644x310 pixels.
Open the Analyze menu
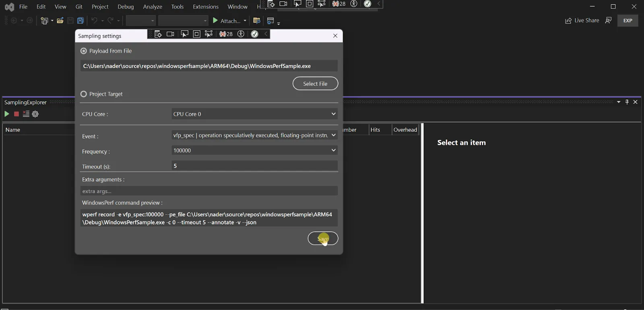tap(153, 7)
